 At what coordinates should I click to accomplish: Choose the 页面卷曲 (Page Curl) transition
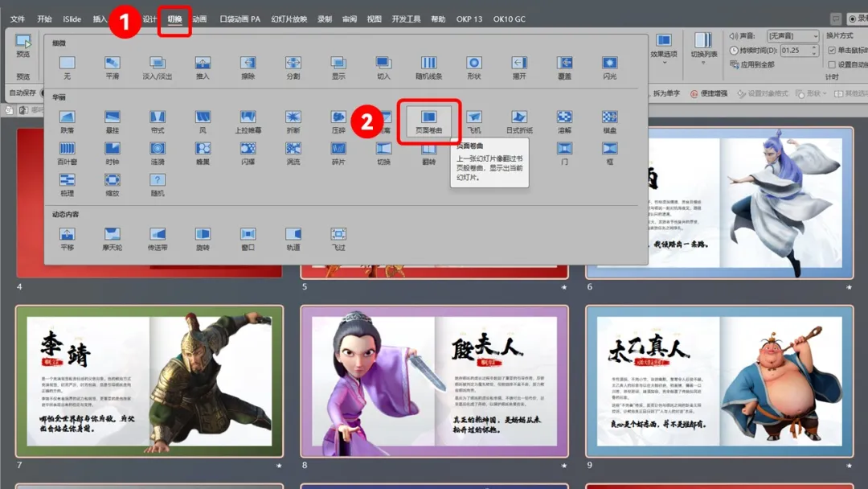[429, 121]
